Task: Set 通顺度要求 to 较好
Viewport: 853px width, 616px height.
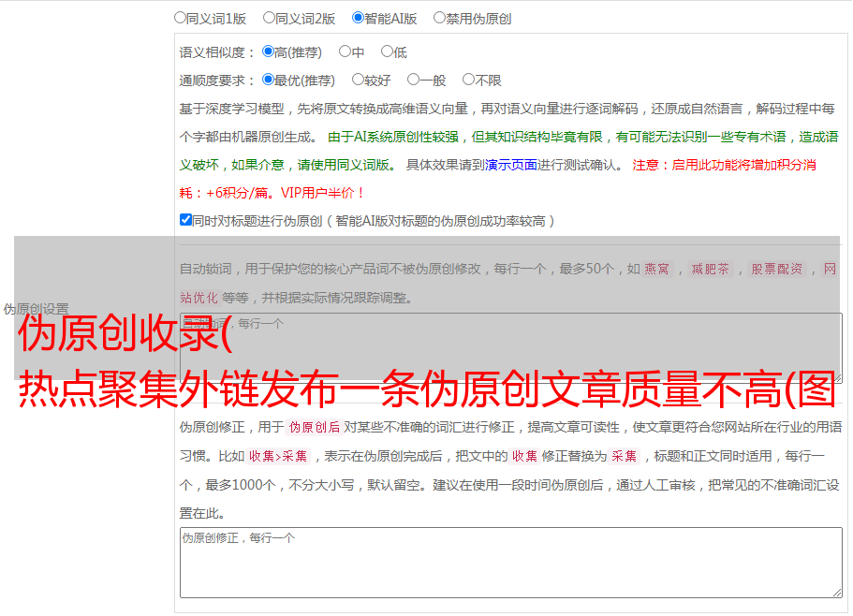Action: tap(358, 80)
